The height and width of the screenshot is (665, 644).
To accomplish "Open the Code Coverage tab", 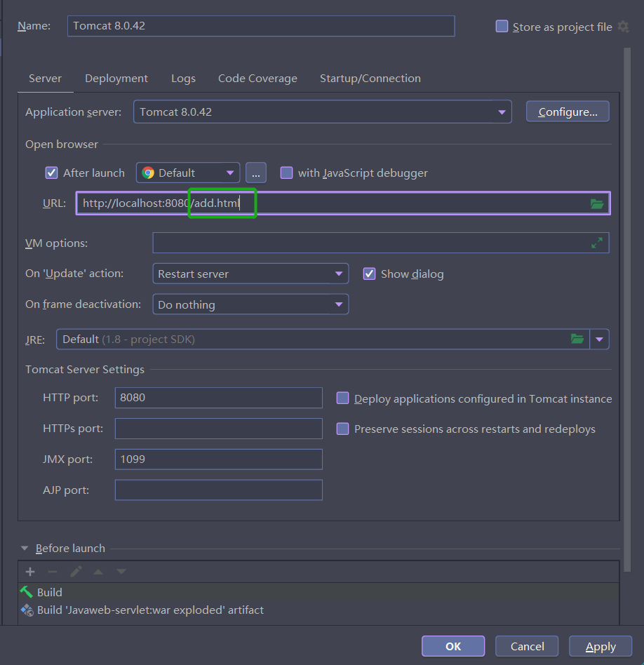I will coord(257,79).
